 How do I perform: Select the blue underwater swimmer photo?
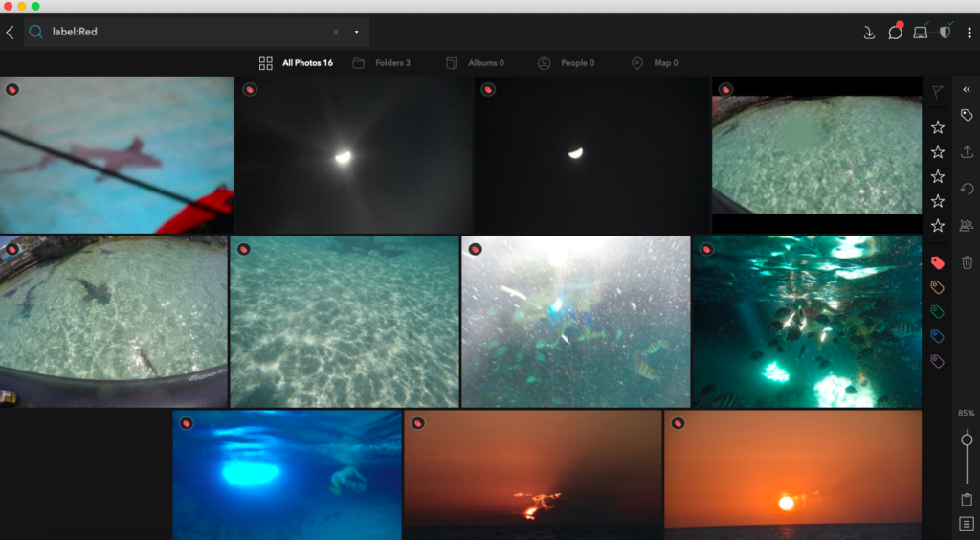tap(287, 475)
